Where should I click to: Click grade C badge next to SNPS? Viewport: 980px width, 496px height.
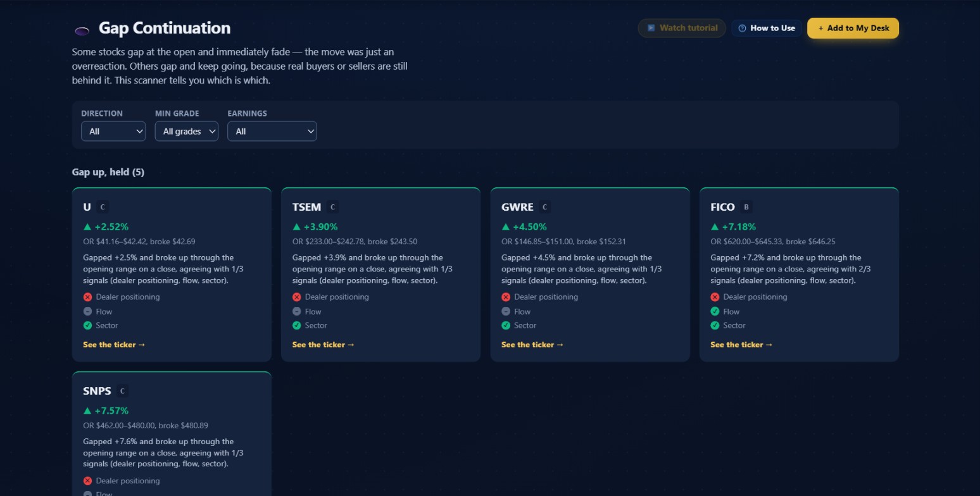pos(122,391)
